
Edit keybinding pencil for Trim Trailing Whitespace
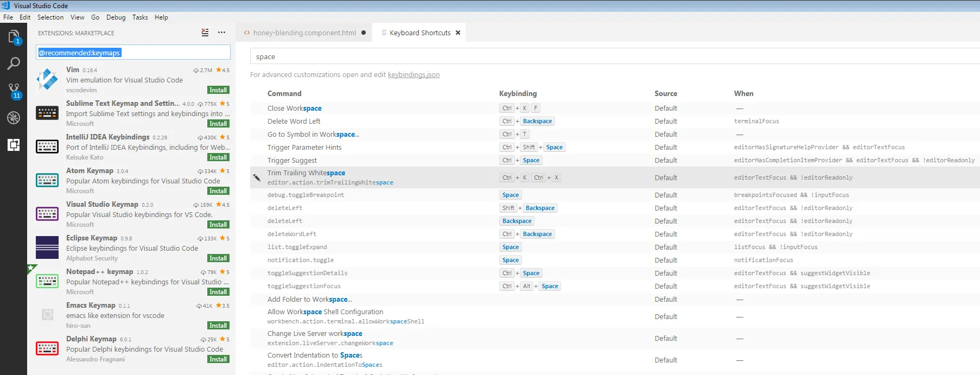coord(257,177)
